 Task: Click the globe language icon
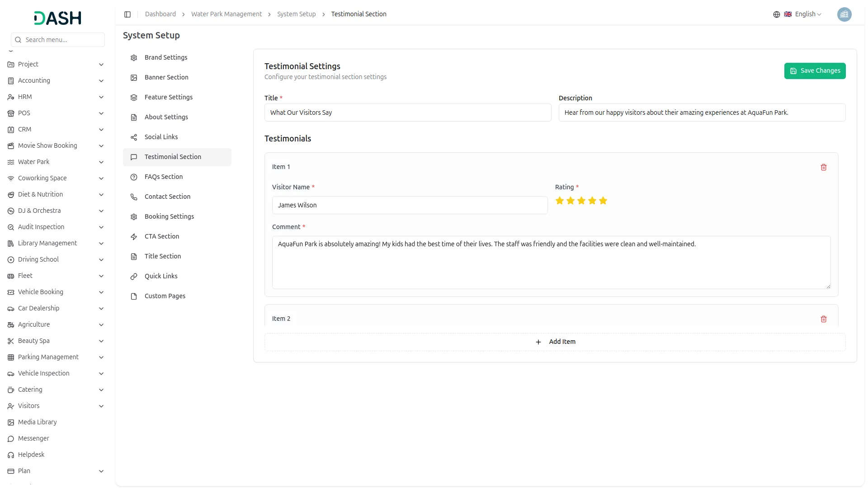776,14
